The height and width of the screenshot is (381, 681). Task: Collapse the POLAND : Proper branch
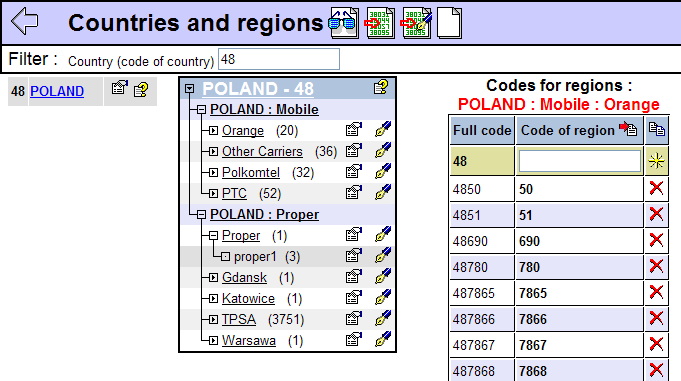pyautogui.click(x=201, y=215)
